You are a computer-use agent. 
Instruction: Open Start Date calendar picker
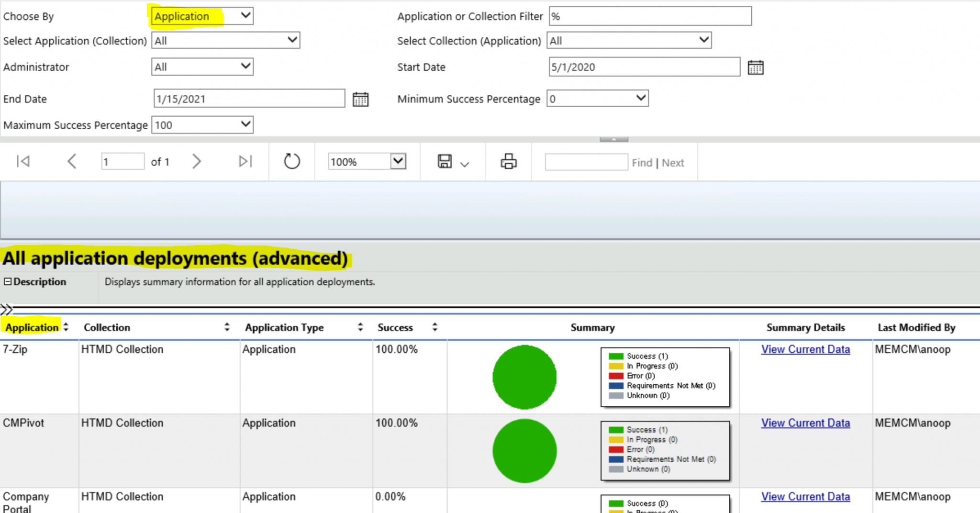pos(756,67)
